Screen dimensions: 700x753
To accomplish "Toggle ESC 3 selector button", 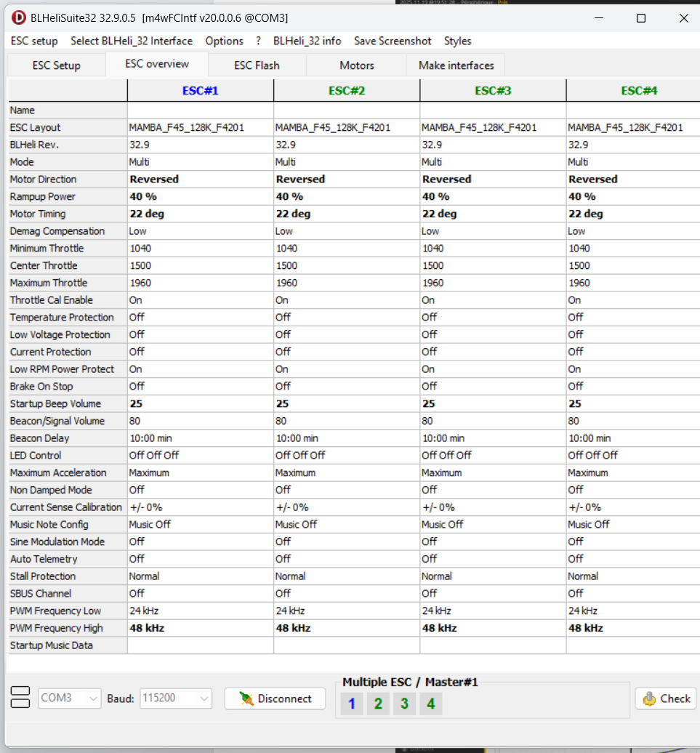I will click(404, 704).
